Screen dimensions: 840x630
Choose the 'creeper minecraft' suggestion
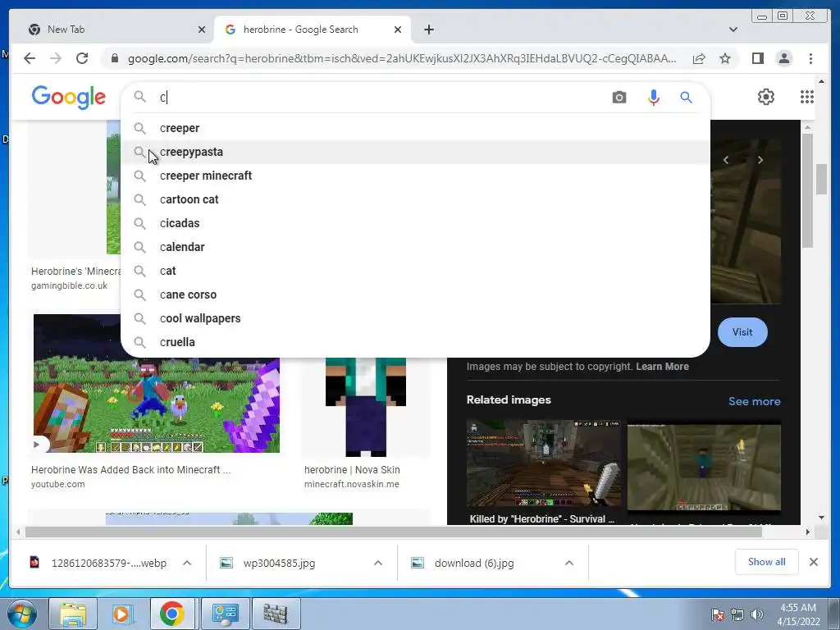coord(415,176)
